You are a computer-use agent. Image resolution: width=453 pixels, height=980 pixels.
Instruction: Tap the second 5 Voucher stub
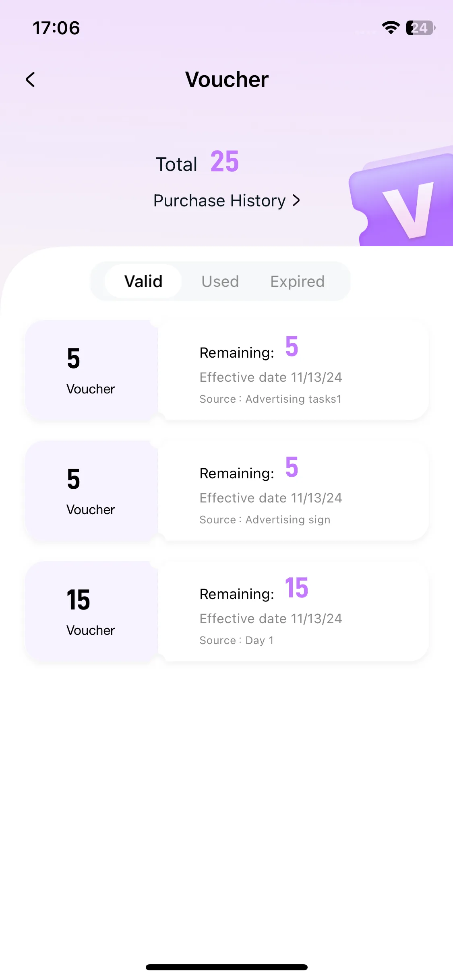(x=91, y=491)
